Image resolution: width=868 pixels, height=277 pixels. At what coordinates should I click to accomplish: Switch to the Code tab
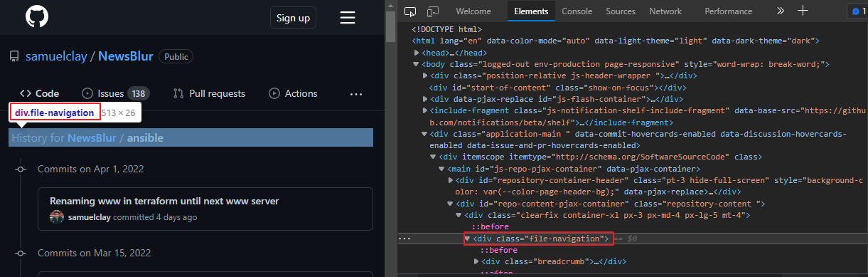click(39, 93)
